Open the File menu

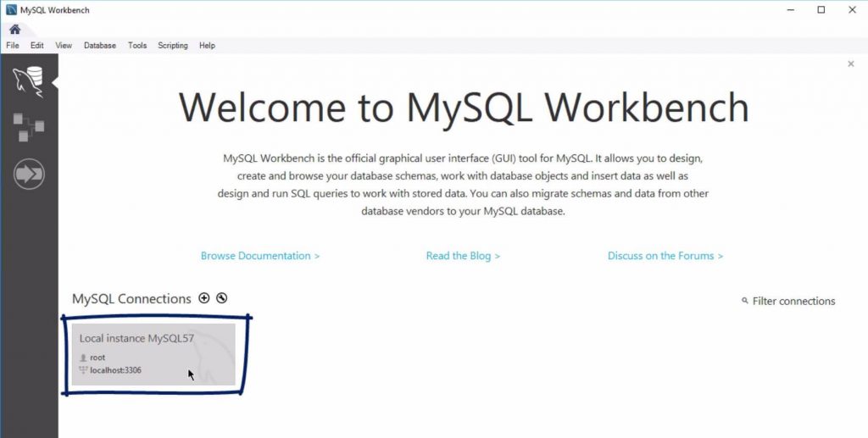click(13, 46)
